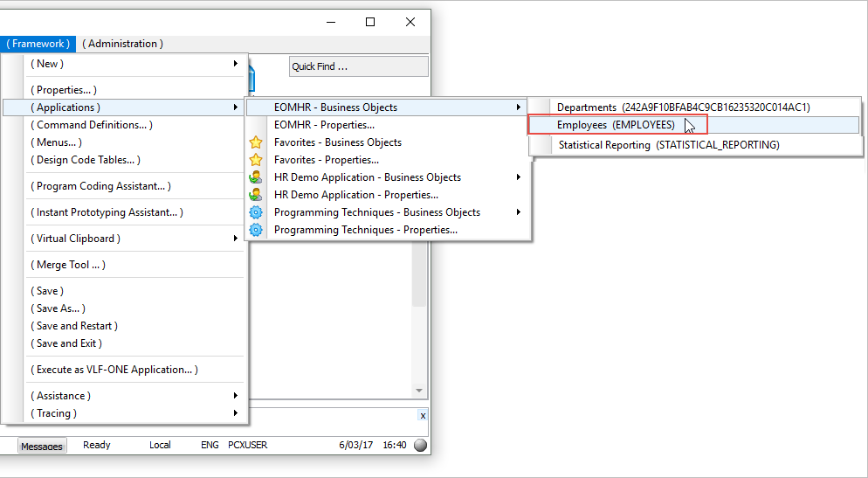
Task: Expand Programming Techniques - Business Objects
Action: point(388,212)
